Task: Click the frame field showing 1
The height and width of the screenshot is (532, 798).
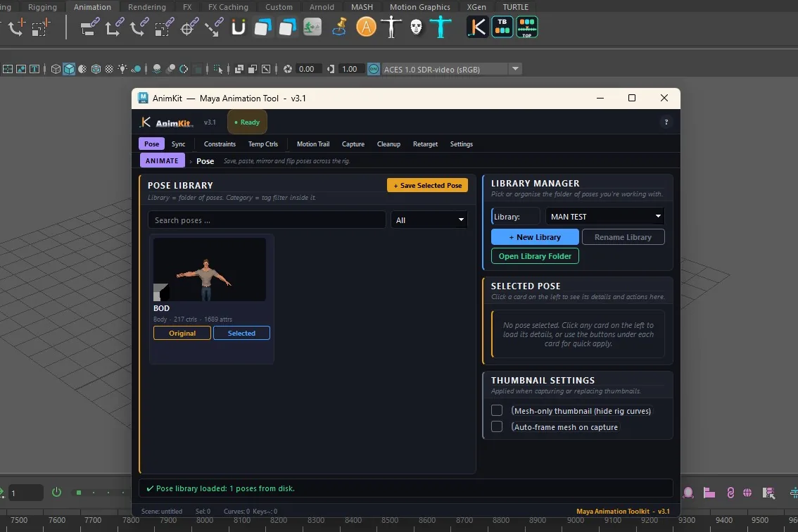Action: 25,493
